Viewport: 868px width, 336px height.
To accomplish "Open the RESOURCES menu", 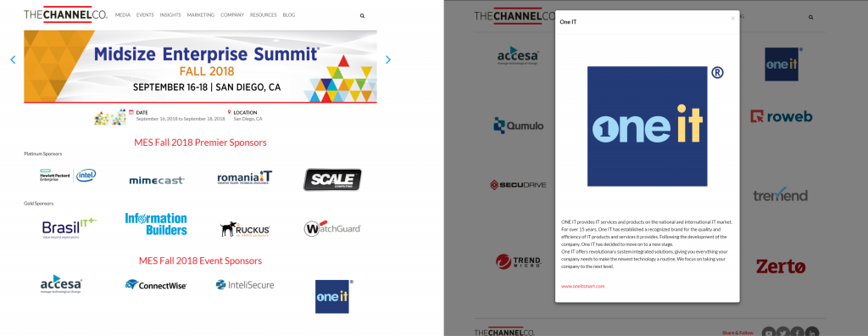I will point(263,15).
